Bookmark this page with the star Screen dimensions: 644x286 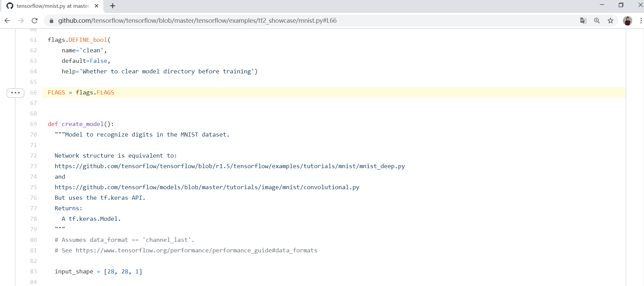[611, 21]
